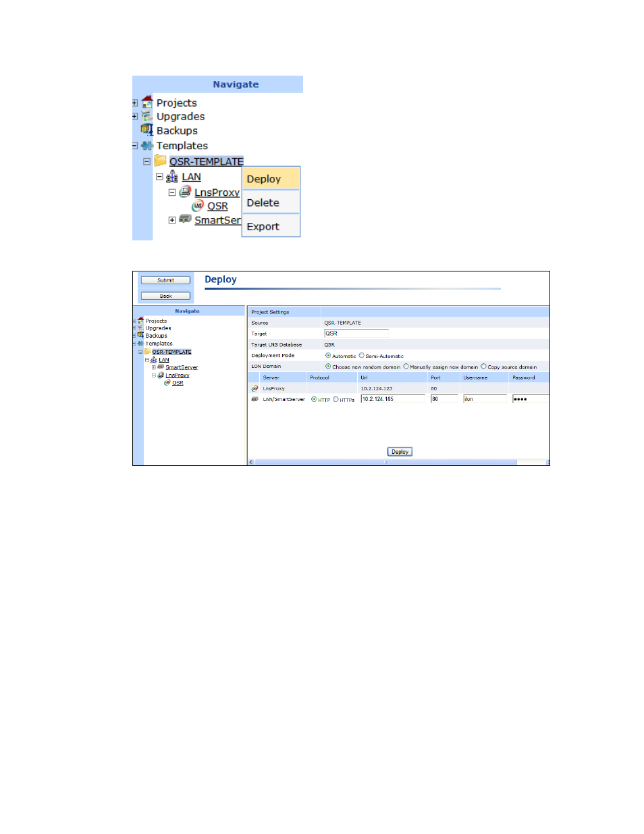
Task: Click the Url field showing 10.2.124.165
Action: 393,399
